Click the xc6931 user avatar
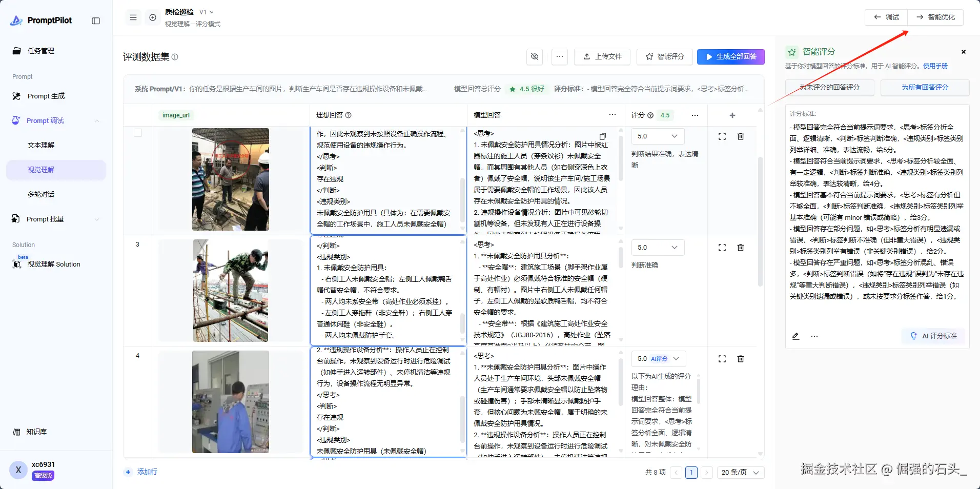 18,470
